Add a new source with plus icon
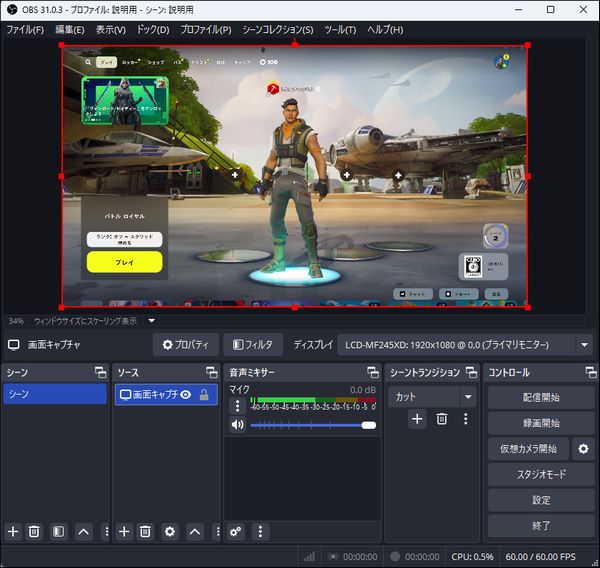600x568 pixels. point(124,532)
